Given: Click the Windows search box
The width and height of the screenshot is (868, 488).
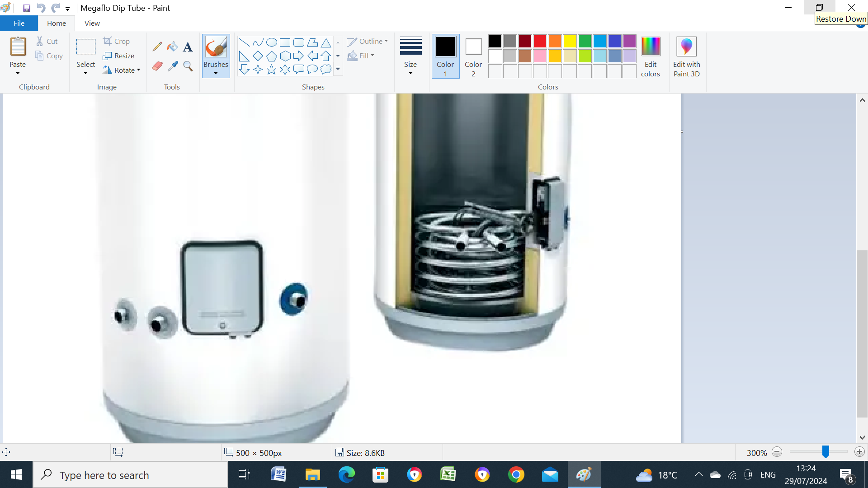Looking at the screenshot, I should pyautogui.click(x=130, y=475).
